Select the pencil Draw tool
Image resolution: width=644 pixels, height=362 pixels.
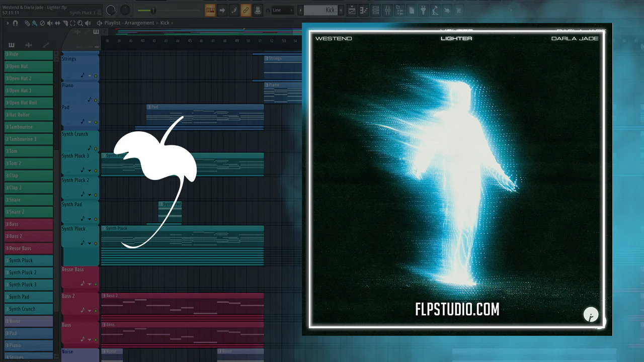27,23
